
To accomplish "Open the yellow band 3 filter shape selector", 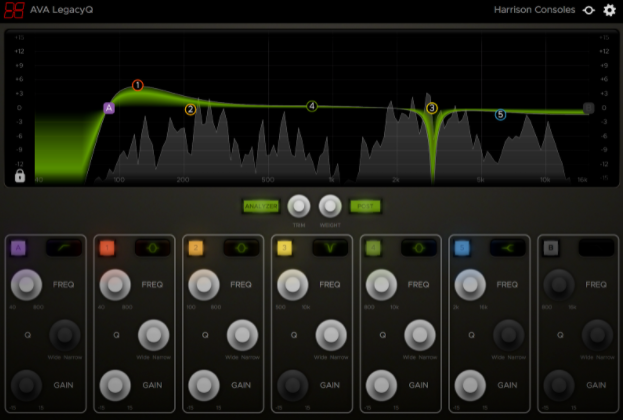I will point(329,248).
